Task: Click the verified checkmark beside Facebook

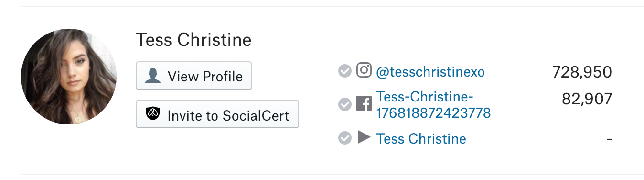Action: (344, 104)
